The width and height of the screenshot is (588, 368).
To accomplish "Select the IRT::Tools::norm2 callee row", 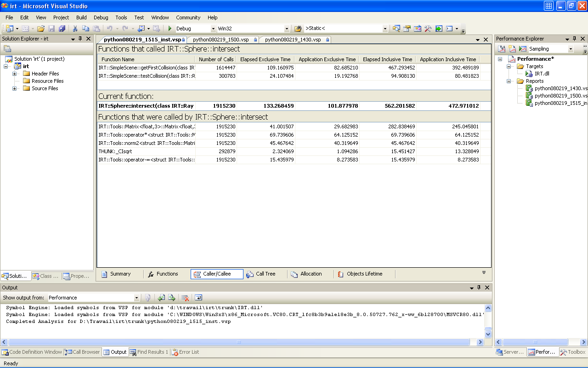I will [x=147, y=143].
